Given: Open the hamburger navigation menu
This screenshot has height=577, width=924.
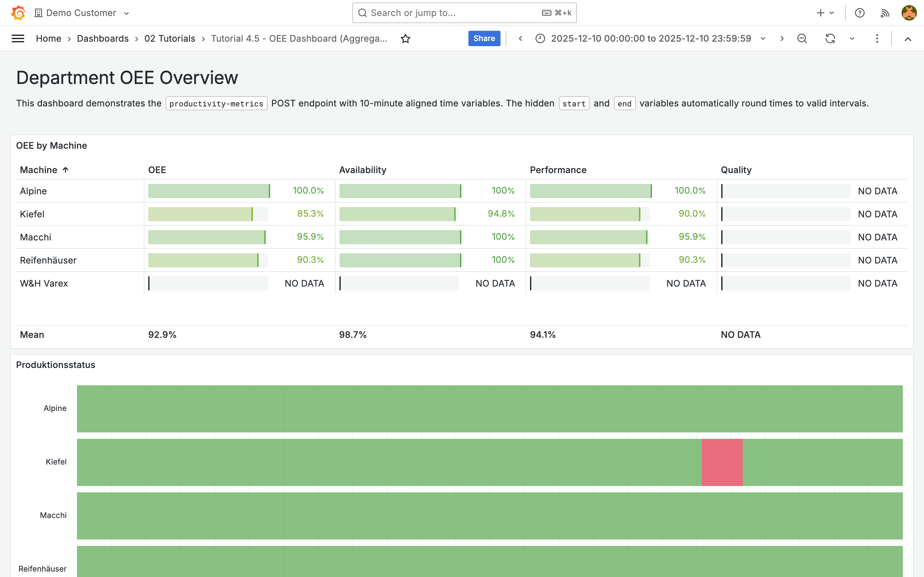Looking at the screenshot, I should [x=18, y=38].
